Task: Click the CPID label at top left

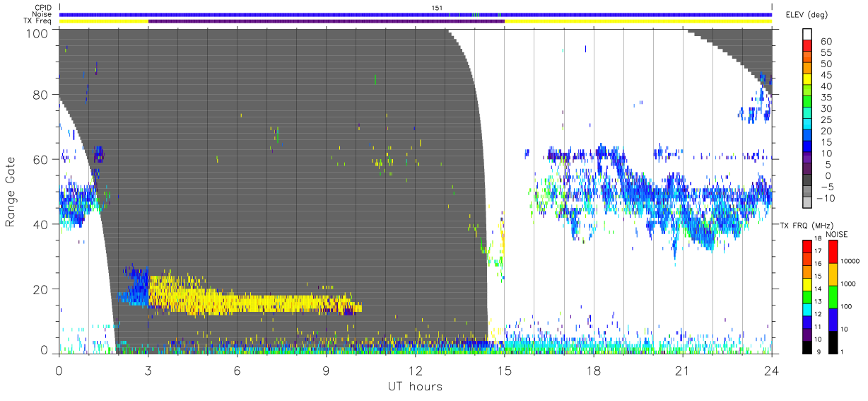Action: point(43,8)
